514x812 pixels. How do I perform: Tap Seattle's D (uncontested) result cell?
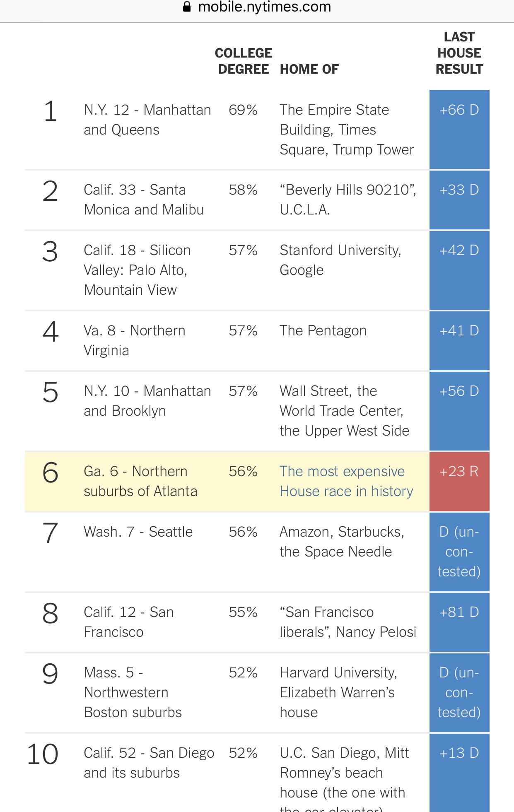coord(459,552)
